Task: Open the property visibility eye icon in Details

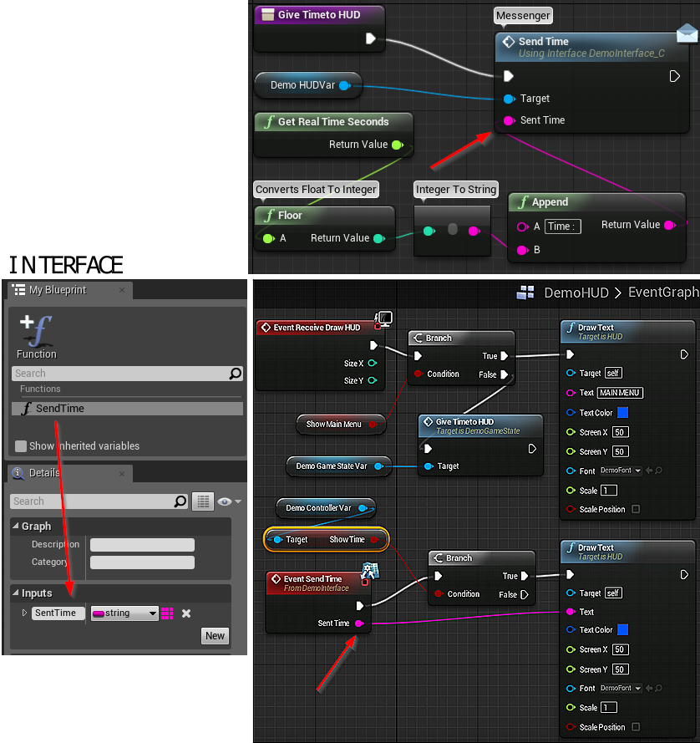Action: pos(226,501)
